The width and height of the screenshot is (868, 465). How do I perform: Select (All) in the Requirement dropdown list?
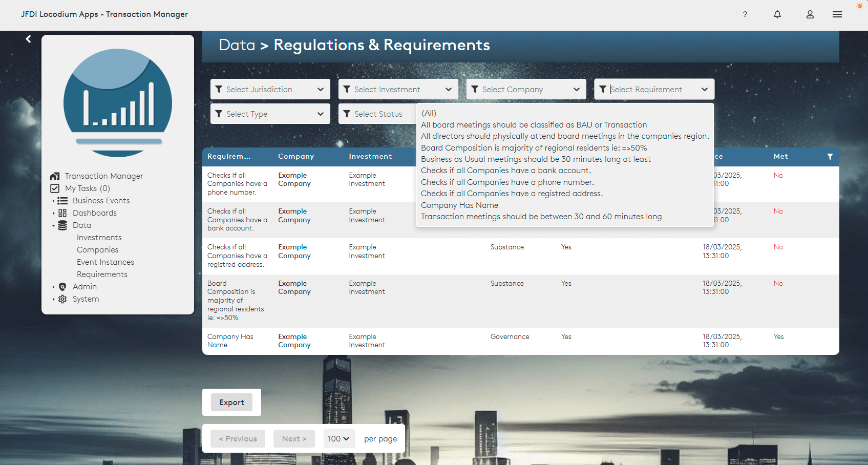click(429, 113)
